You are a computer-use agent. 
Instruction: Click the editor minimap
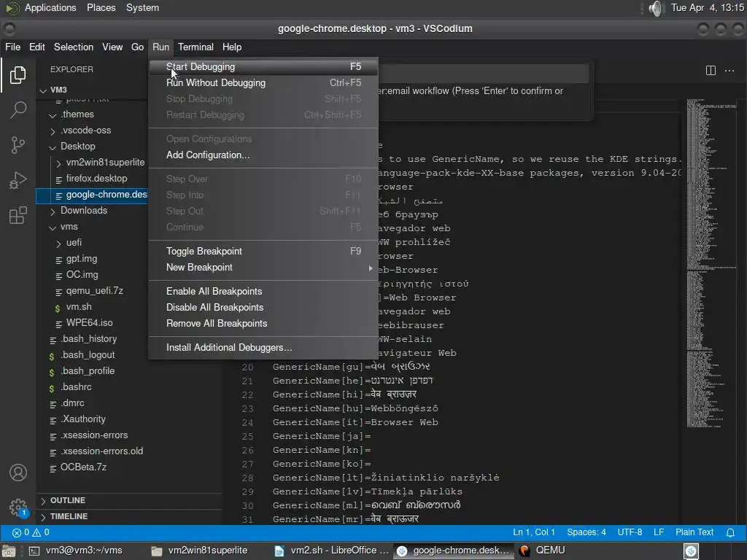[712, 262]
